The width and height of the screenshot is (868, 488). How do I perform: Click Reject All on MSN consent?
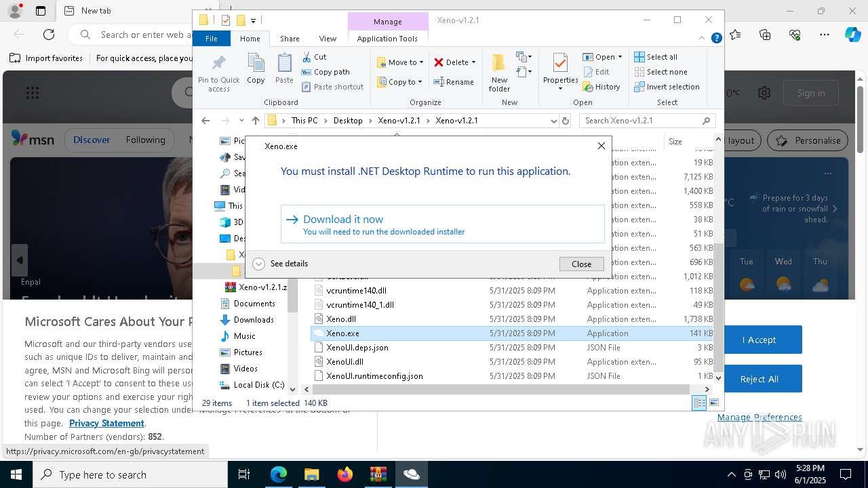(759, 379)
